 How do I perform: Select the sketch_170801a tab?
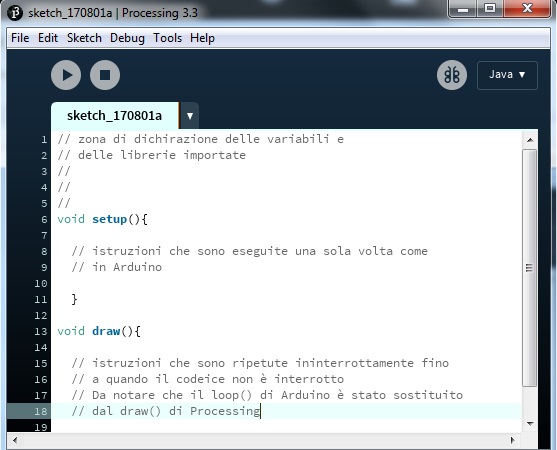tap(115, 116)
